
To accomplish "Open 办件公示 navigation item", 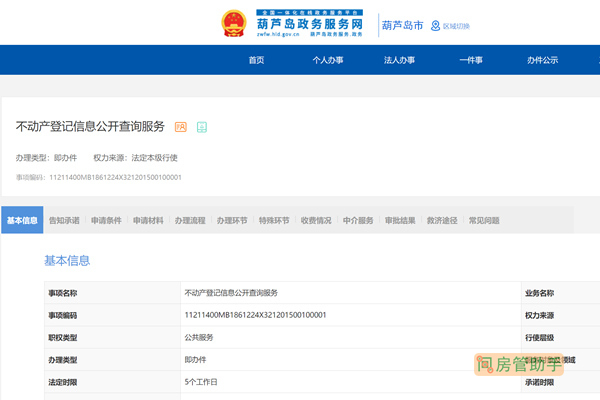I will (543, 60).
